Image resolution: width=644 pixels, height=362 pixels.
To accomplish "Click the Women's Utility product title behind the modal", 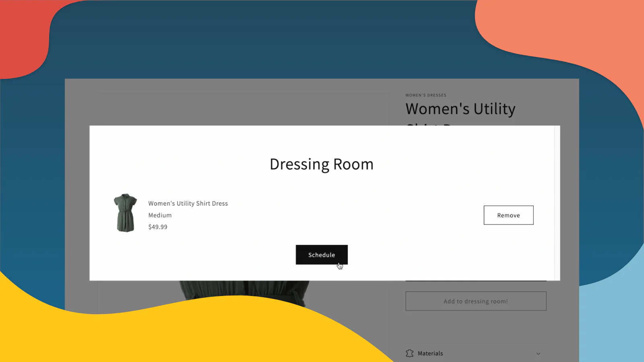I will coord(460,109).
